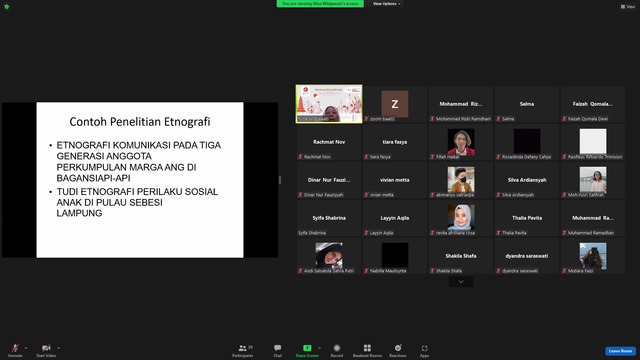Screen dimensions: 640x360
Task: Click the participant count 39 badge
Action: (x=250, y=347)
